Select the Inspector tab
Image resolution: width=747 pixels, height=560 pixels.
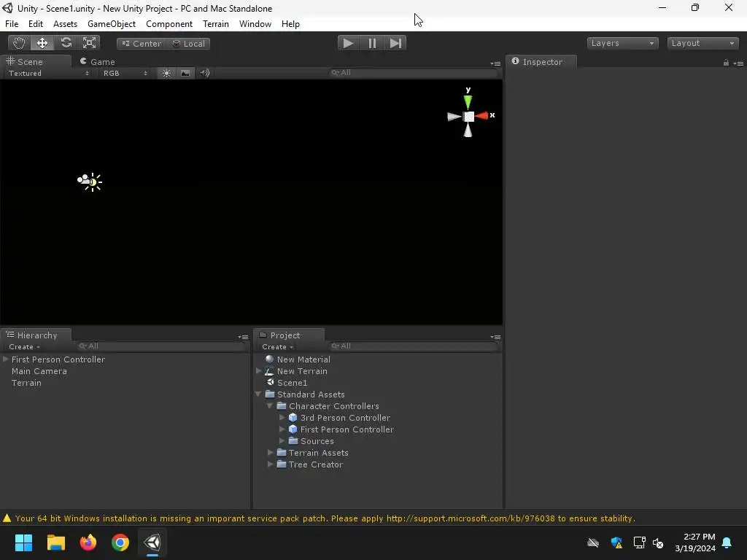pyautogui.click(x=541, y=61)
